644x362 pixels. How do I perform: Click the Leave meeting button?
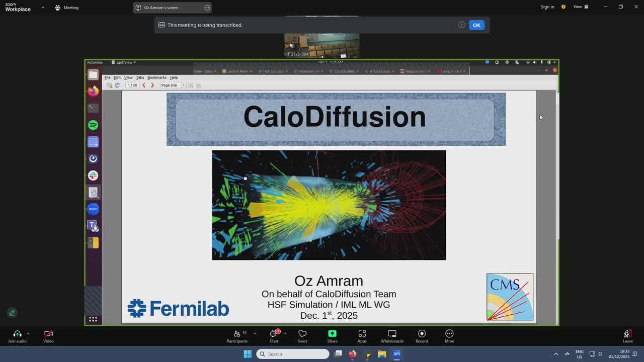tap(627, 336)
